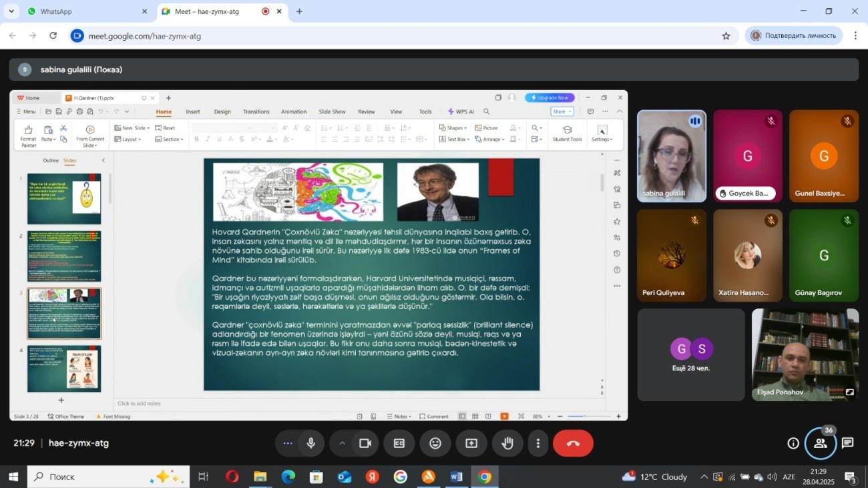Mute the microphone in Meet

pos(310,443)
